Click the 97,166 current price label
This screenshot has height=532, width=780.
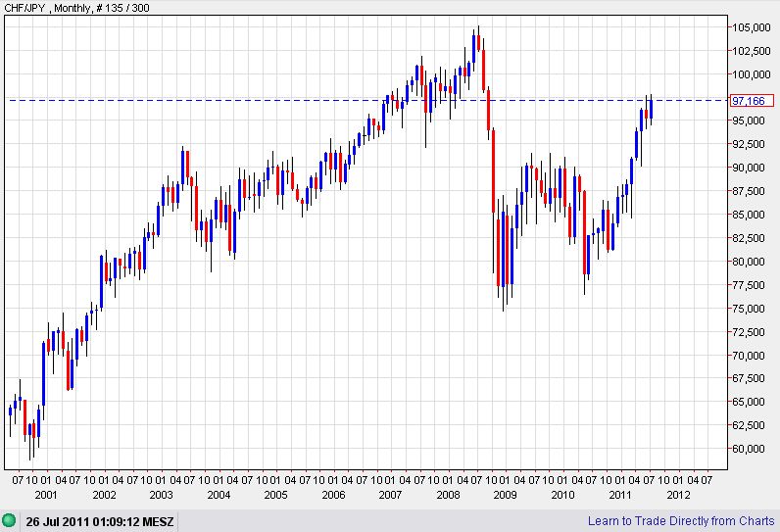(752, 101)
